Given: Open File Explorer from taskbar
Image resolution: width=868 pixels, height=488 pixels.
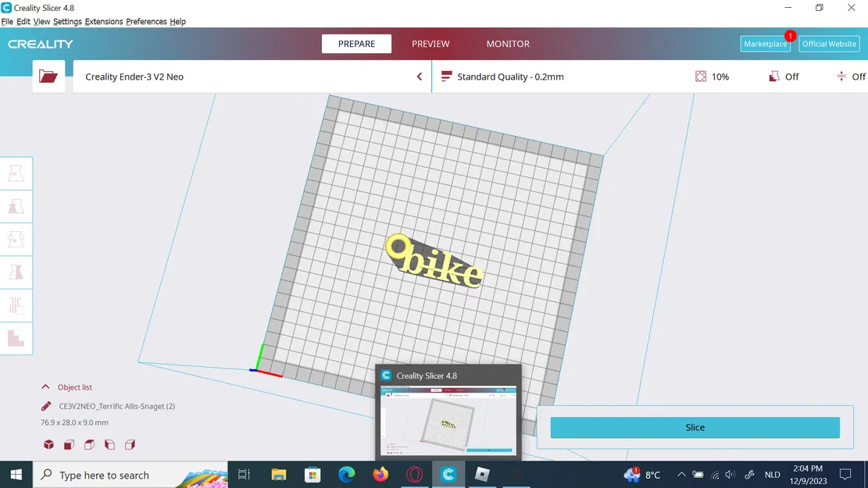Looking at the screenshot, I should (x=278, y=475).
